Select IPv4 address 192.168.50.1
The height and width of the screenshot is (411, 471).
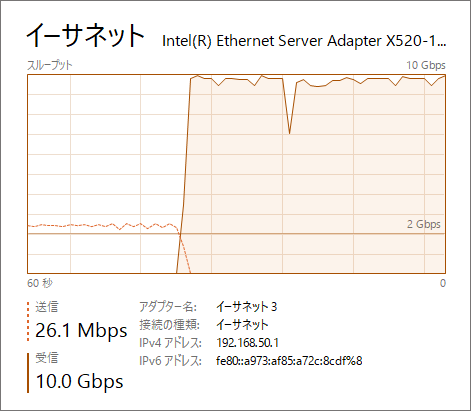point(247,343)
